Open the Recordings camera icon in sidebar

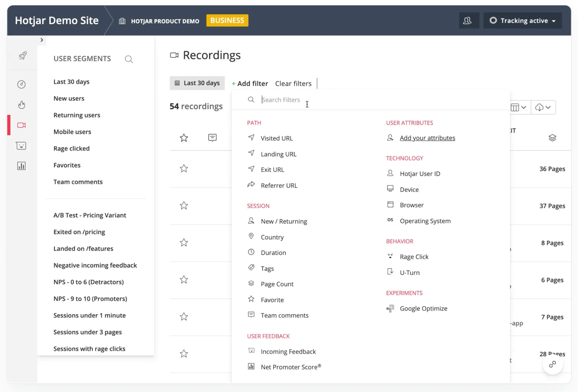(21, 125)
